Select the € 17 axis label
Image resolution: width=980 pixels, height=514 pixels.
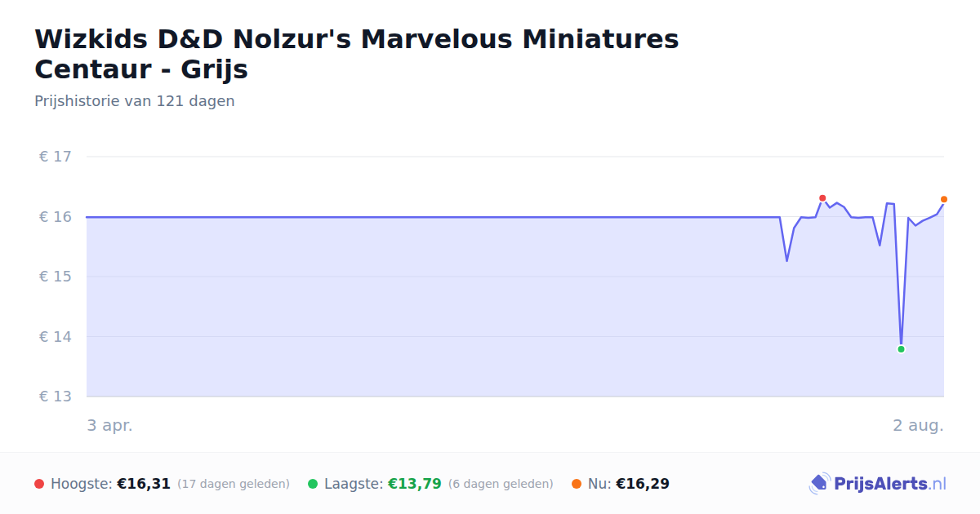pyautogui.click(x=56, y=157)
